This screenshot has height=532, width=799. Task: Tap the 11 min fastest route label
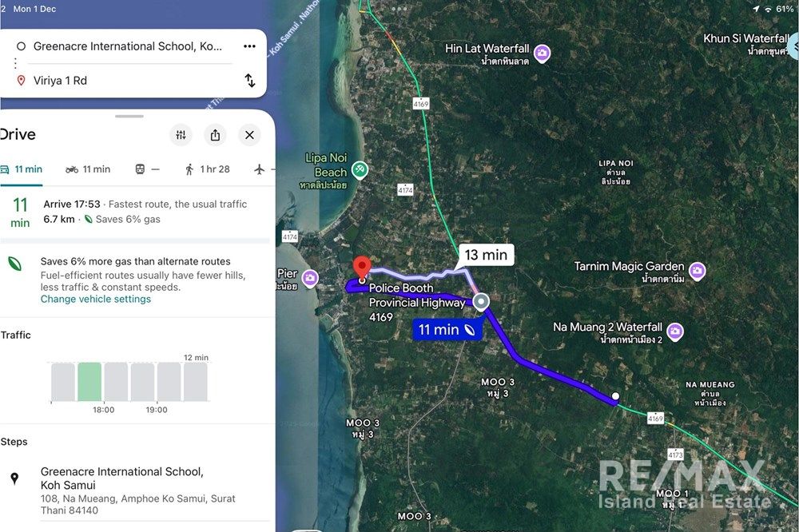[446, 330]
